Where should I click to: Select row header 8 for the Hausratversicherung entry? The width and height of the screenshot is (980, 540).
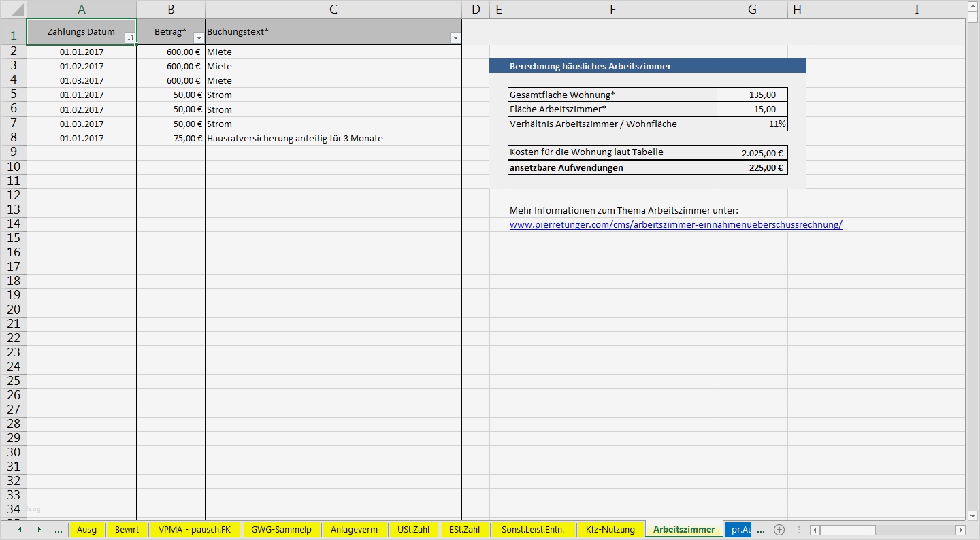pos(12,138)
